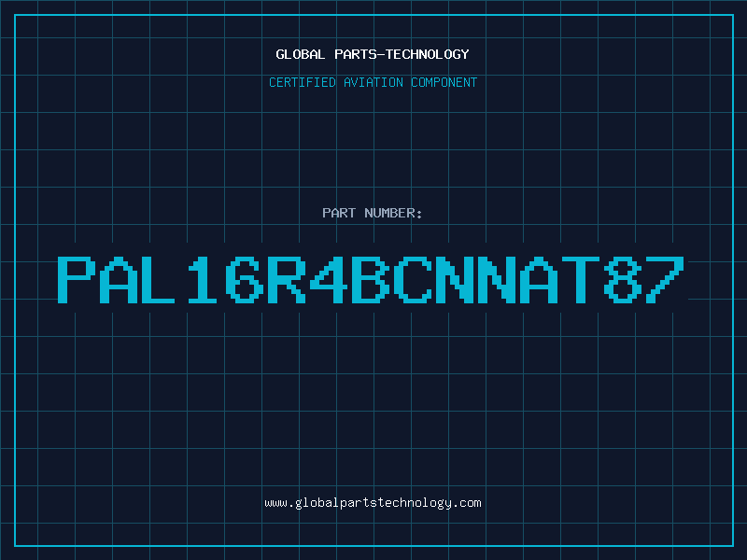Click the GLOBAL PARTS-TECHNOLOGY heading
Image resolution: width=747 pixels, height=560 pixels.
[x=373, y=54]
